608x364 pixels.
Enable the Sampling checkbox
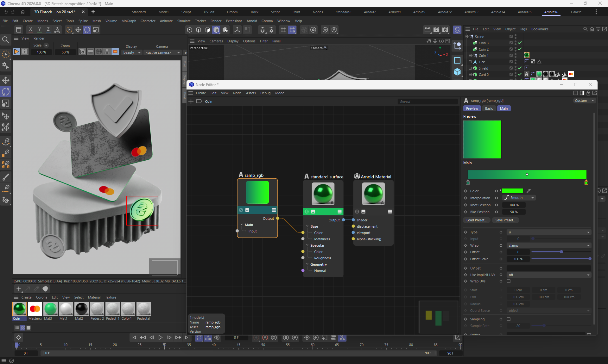(x=509, y=319)
